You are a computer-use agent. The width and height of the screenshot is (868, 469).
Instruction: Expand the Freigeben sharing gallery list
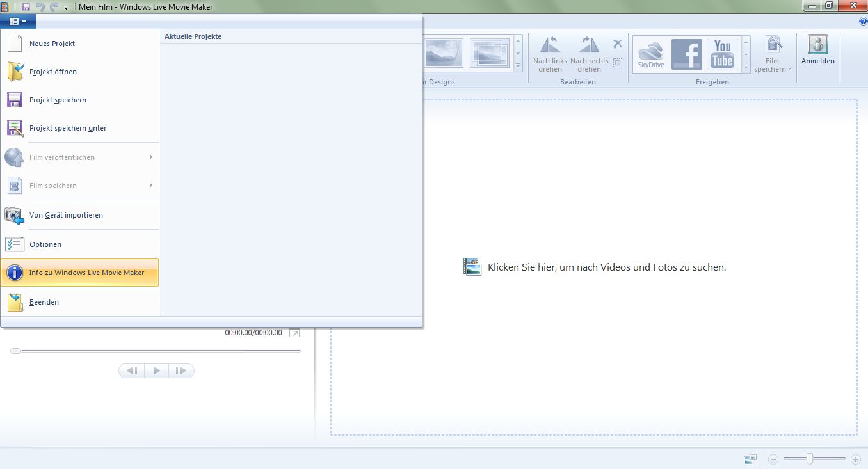pyautogui.click(x=746, y=66)
